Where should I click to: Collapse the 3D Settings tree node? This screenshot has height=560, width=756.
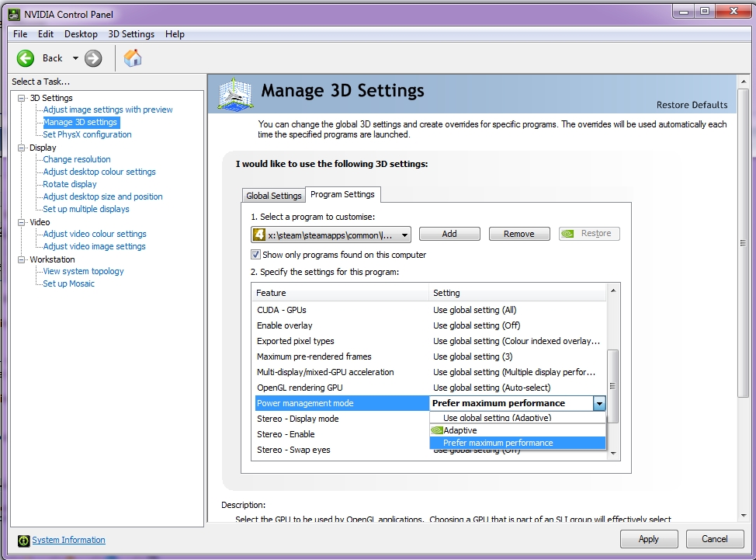[21, 98]
